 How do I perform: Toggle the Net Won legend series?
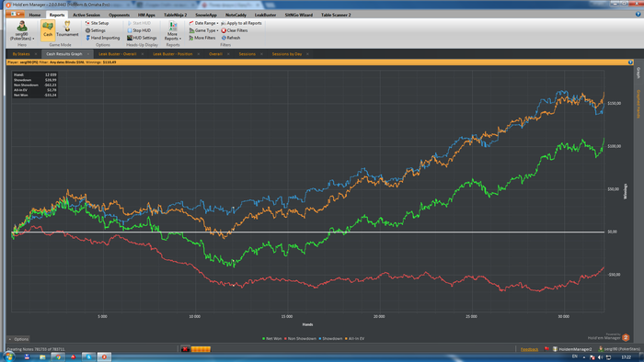pyautogui.click(x=272, y=339)
